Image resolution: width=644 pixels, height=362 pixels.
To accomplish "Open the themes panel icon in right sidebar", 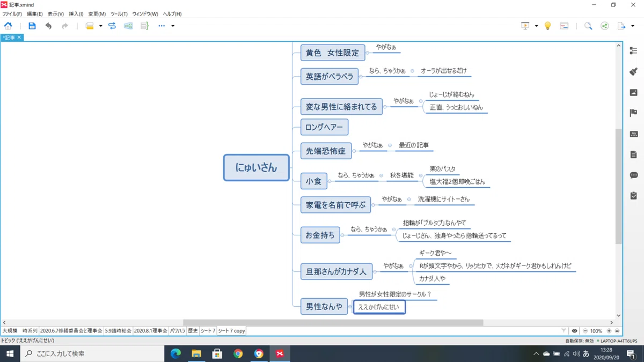I will coord(634,134).
